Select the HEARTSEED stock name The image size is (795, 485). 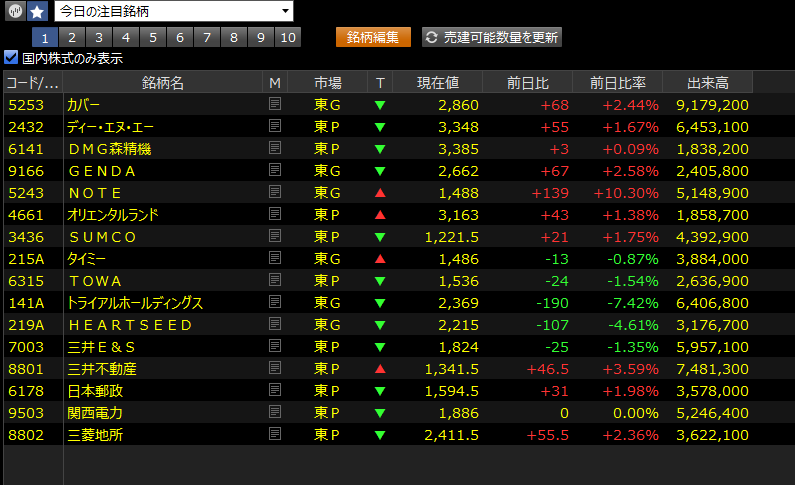tap(130, 325)
